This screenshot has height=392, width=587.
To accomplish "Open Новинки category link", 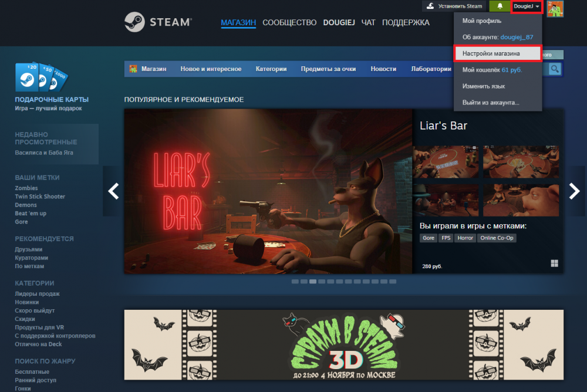I will pos(27,302).
